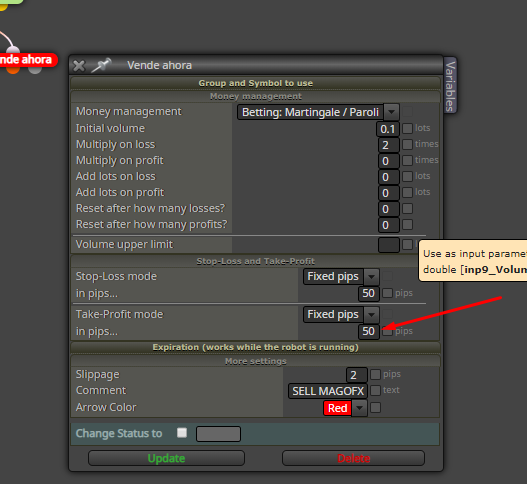This screenshot has height=484, width=527.
Task: Edit Reset after how many profits field
Action: [x=389, y=225]
